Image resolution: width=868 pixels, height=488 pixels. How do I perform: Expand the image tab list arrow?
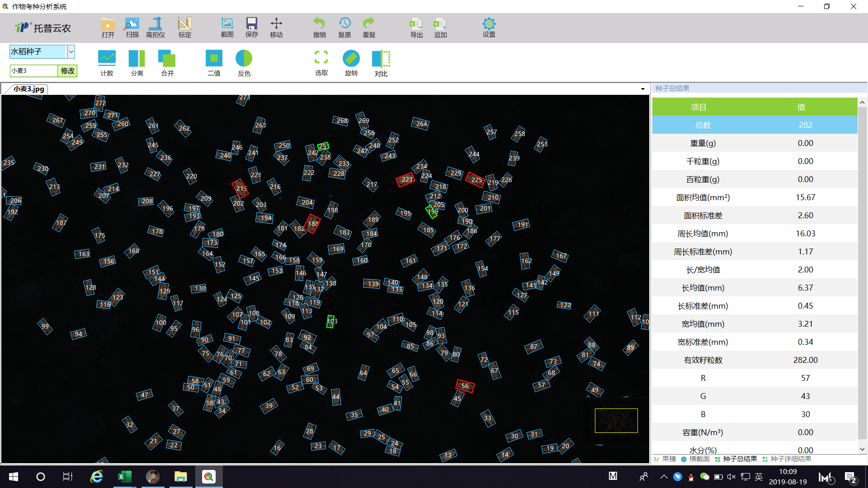[643, 89]
